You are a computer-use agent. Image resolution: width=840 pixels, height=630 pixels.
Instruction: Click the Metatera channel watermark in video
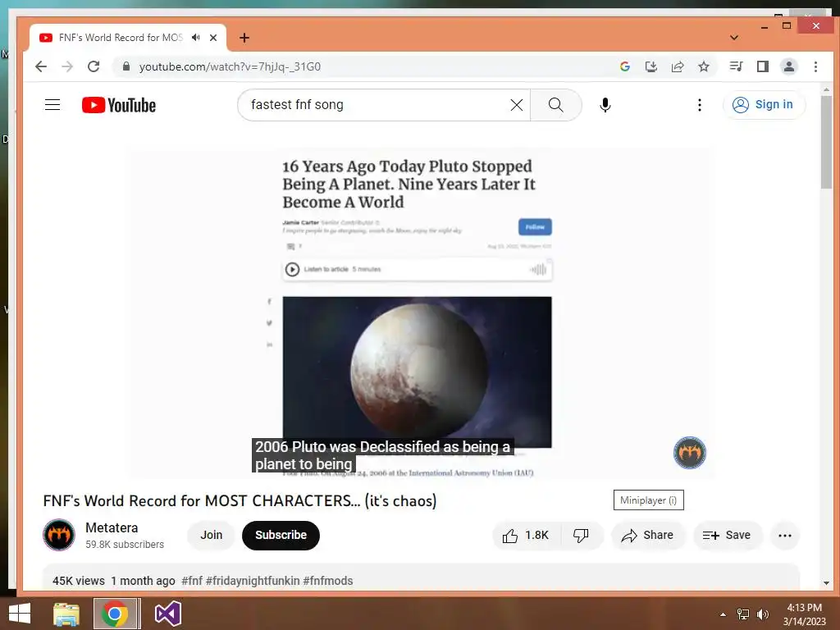[x=689, y=453]
